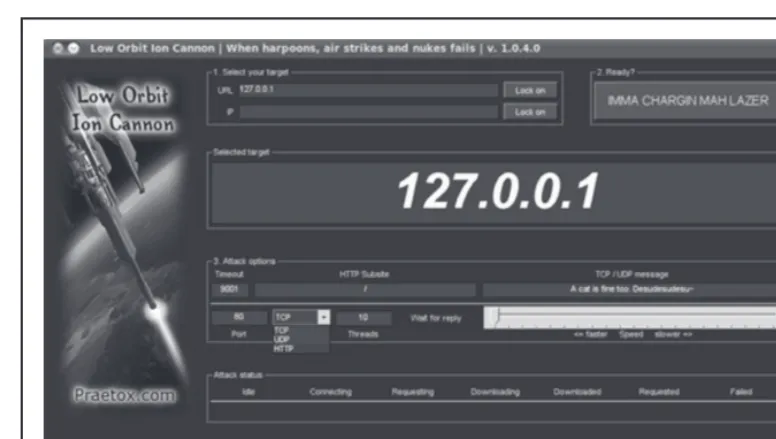Viewport: 776px width, 439px height.
Task: Click the Requested status column header
Action: click(x=659, y=392)
